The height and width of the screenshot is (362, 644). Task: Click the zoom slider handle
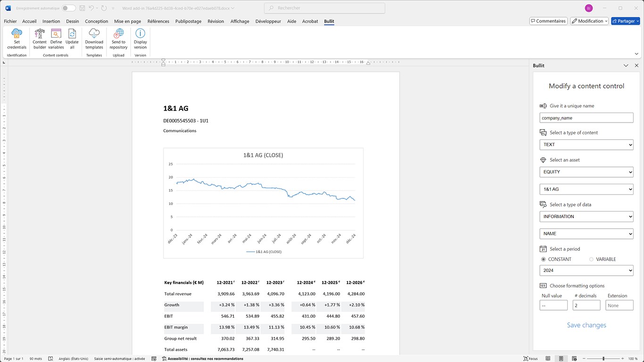tap(603, 359)
